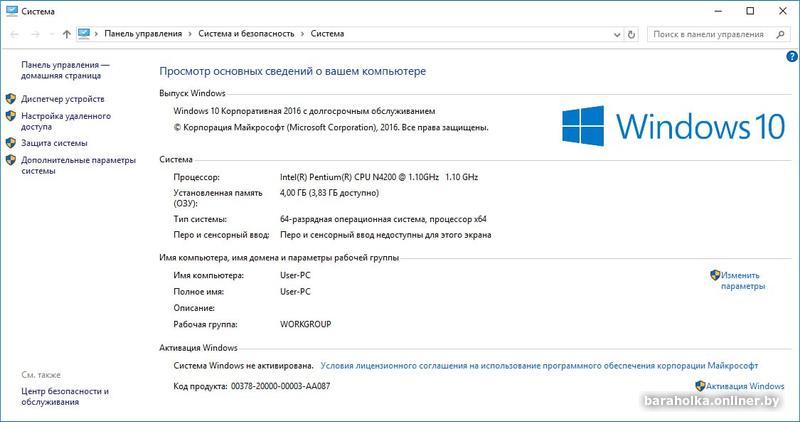Close the Система window
This screenshot has width=800, height=422.
[x=783, y=11]
